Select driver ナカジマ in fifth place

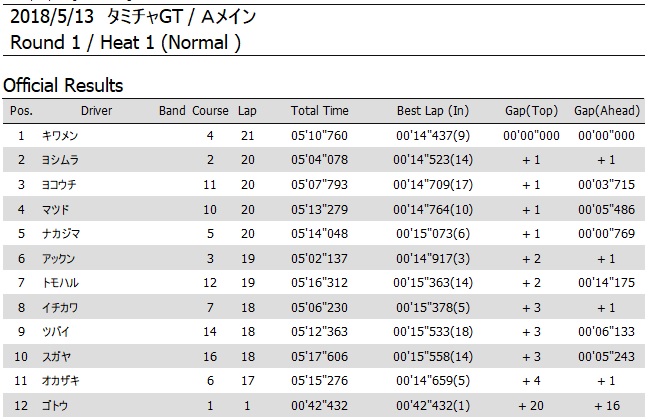pyautogui.click(x=61, y=234)
